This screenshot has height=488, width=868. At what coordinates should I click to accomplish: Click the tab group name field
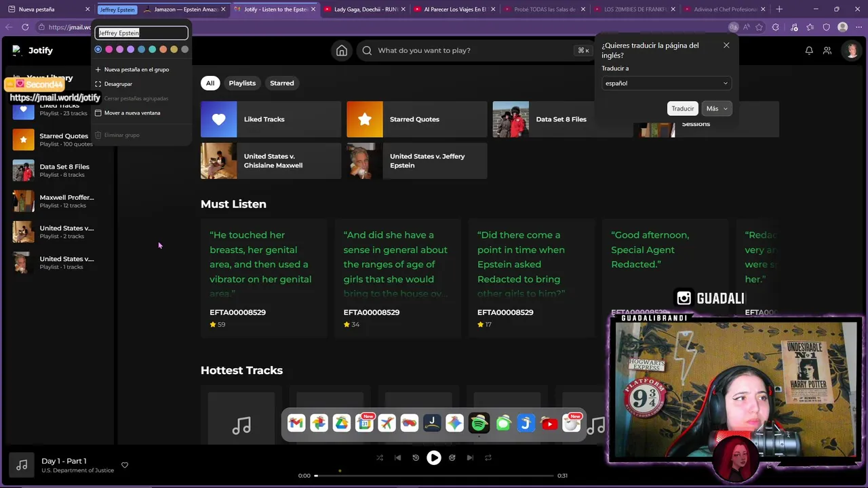(x=141, y=33)
